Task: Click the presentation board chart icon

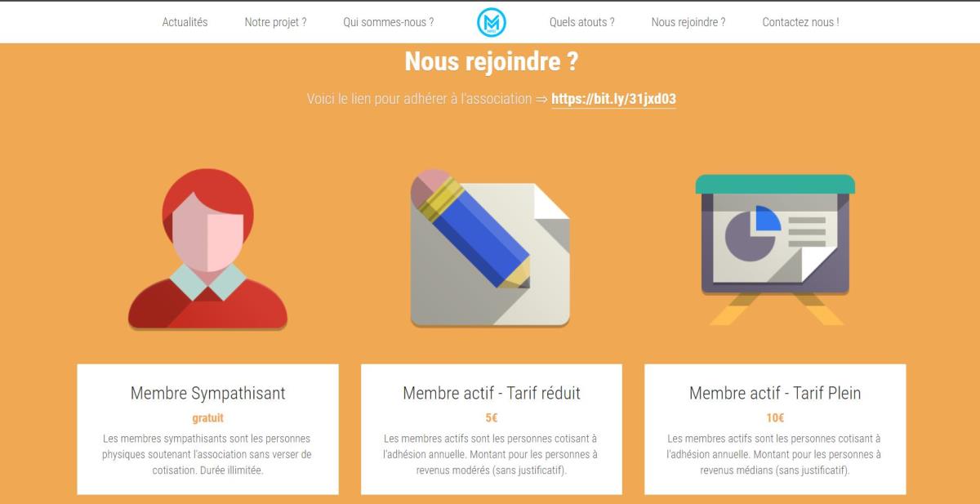Action: pyautogui.click(x=775, y=249)
